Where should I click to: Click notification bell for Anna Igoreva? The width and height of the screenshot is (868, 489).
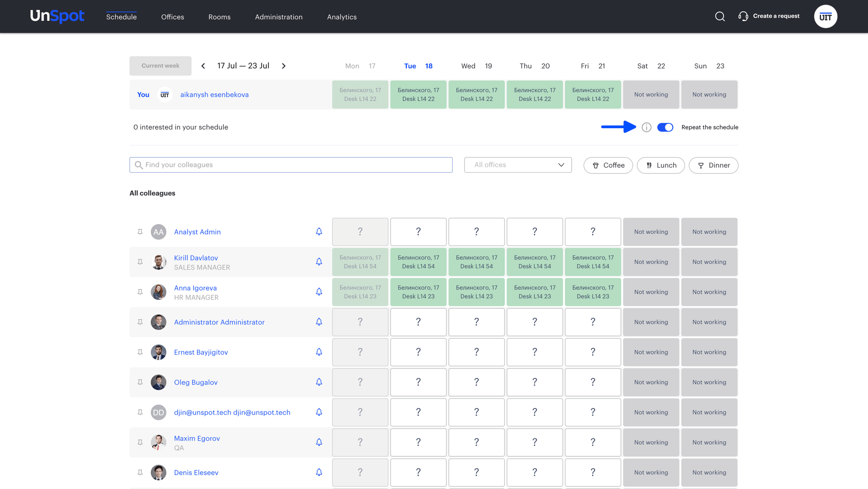319,292
